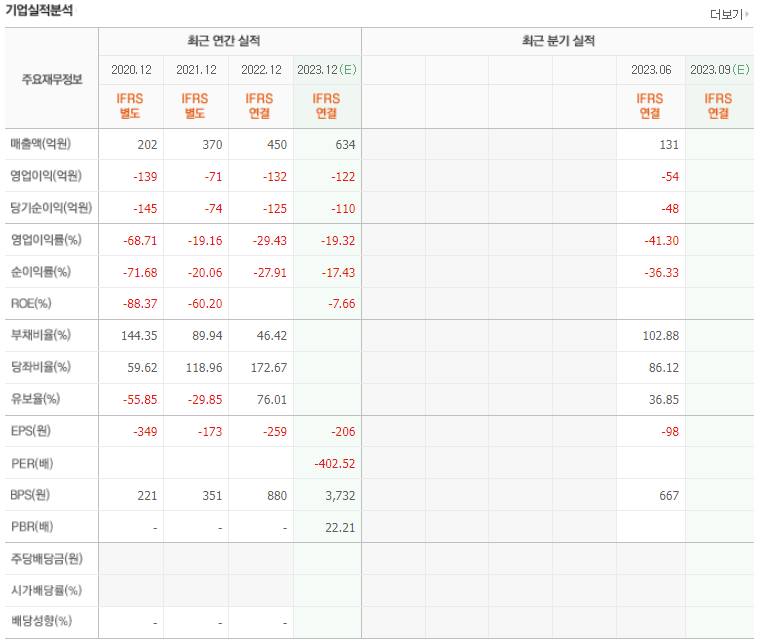Click the 기업실적분석 heading
This screenshot has height=642, width=763.
click(x=39, y=10)
